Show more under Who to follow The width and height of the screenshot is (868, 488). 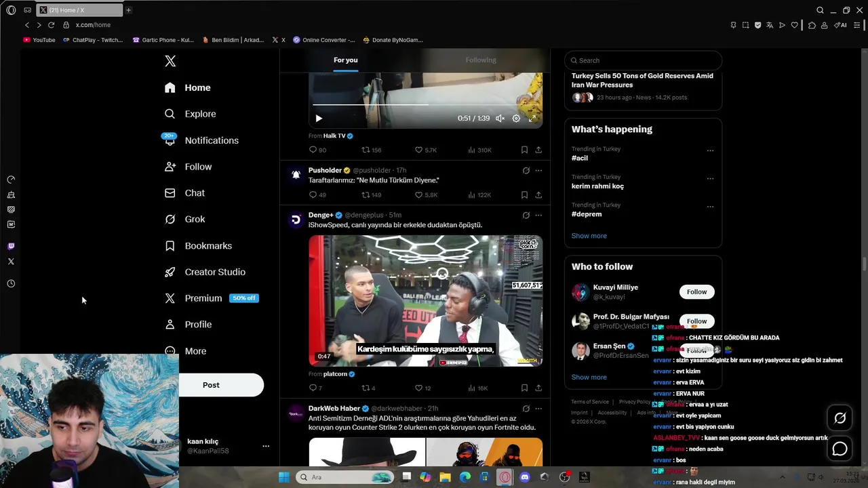[589, 378]
